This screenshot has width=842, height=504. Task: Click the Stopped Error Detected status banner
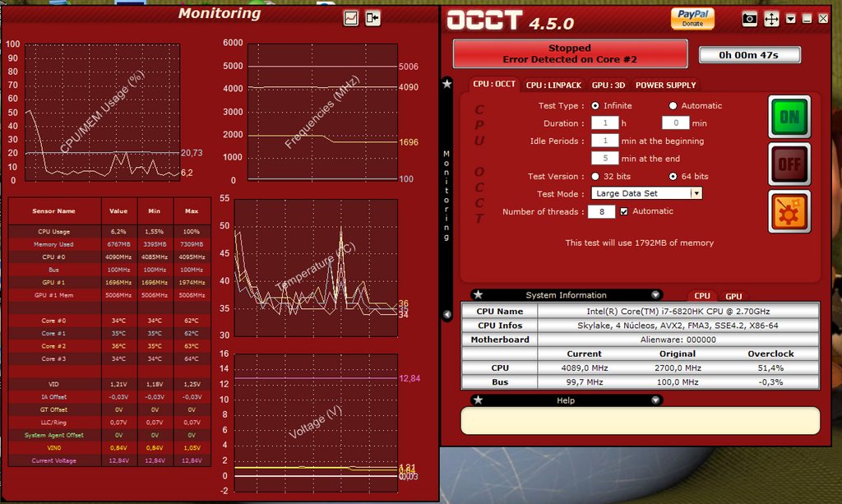(570, 53)
